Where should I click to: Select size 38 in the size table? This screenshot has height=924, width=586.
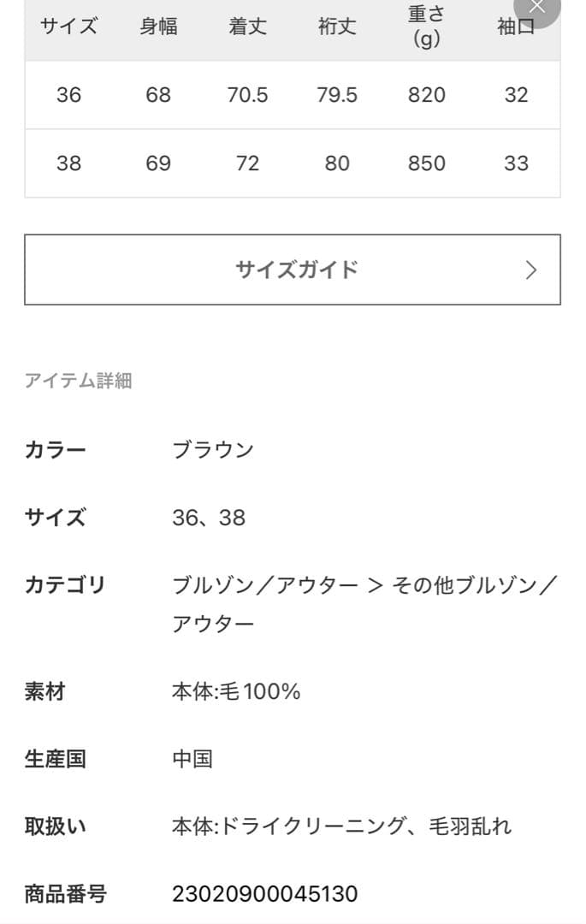tap(69, 163)
